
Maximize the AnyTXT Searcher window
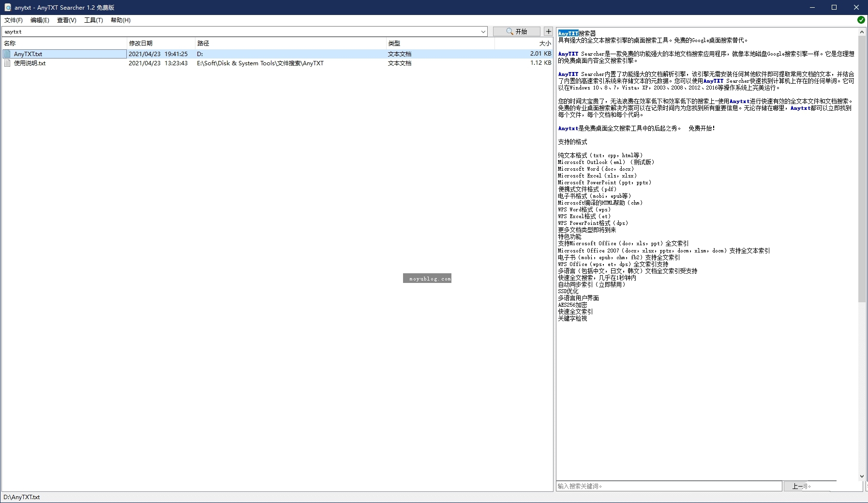pyautogui.click(x=834, y=7)
